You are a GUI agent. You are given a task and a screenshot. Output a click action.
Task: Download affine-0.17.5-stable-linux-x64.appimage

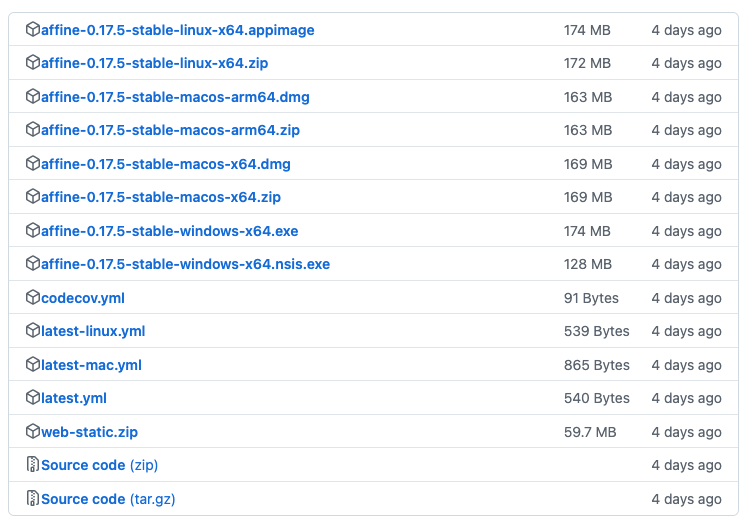coord(178,30)
